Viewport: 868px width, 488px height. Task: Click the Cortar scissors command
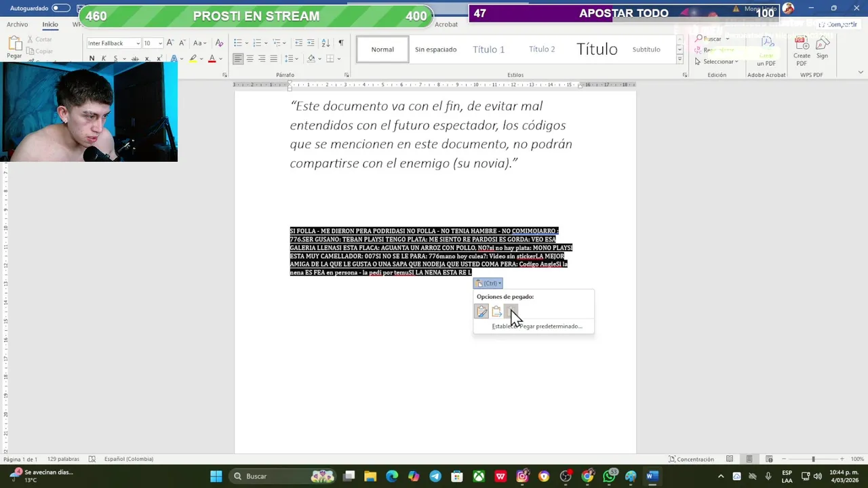[x=39, y=39]
